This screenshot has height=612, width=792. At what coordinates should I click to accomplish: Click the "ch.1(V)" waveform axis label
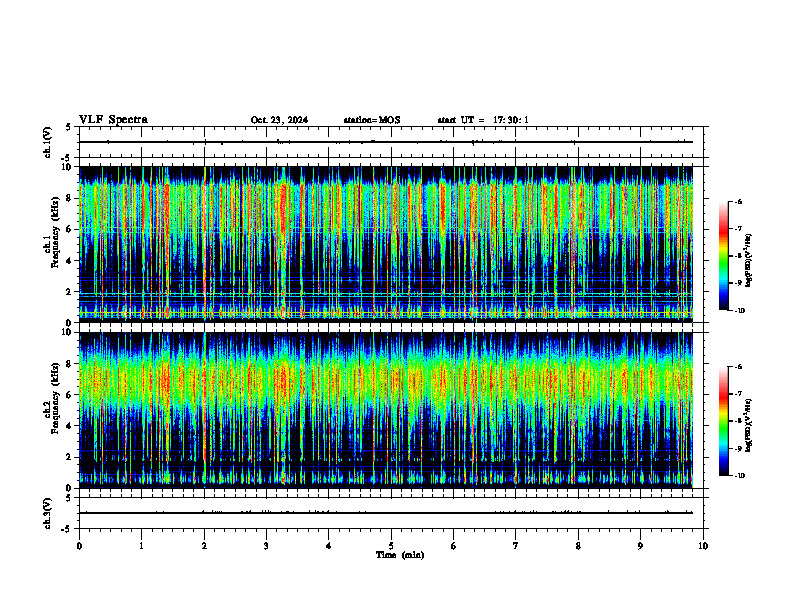click(x=48, y=142)
